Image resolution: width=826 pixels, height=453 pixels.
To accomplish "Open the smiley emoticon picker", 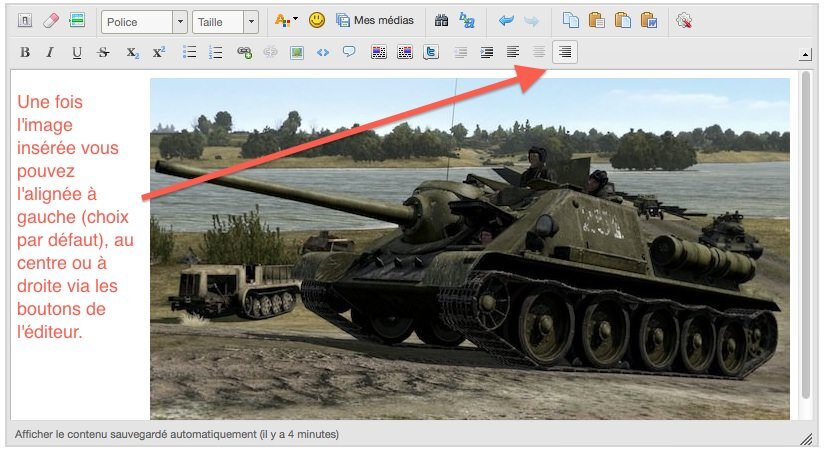I will tap(317, 21).
